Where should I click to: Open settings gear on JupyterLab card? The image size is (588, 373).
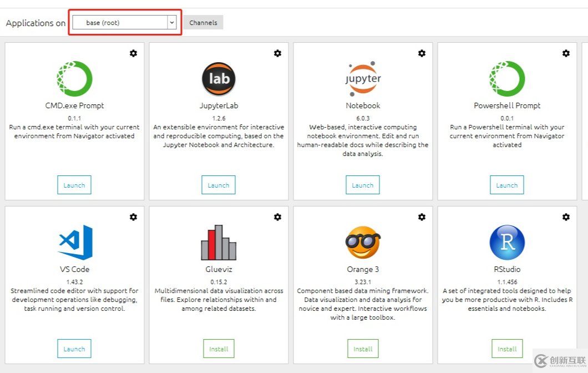point(277,53)
